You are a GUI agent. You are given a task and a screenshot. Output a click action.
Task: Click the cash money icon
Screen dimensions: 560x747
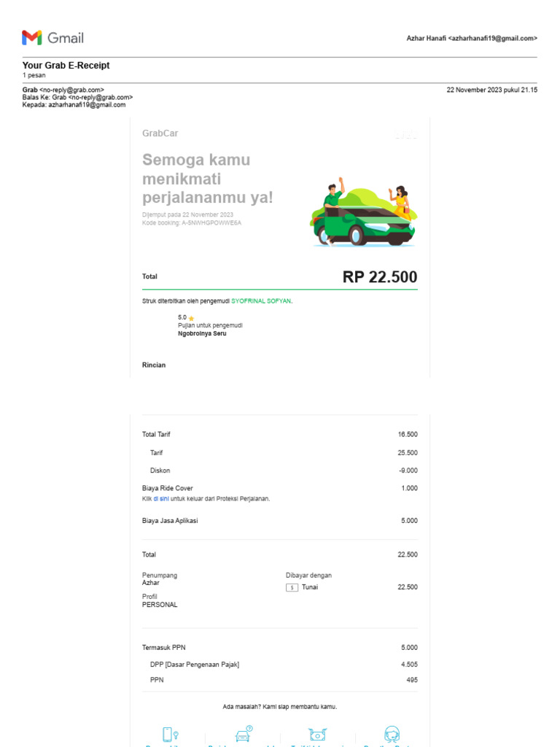pos(318,733)
